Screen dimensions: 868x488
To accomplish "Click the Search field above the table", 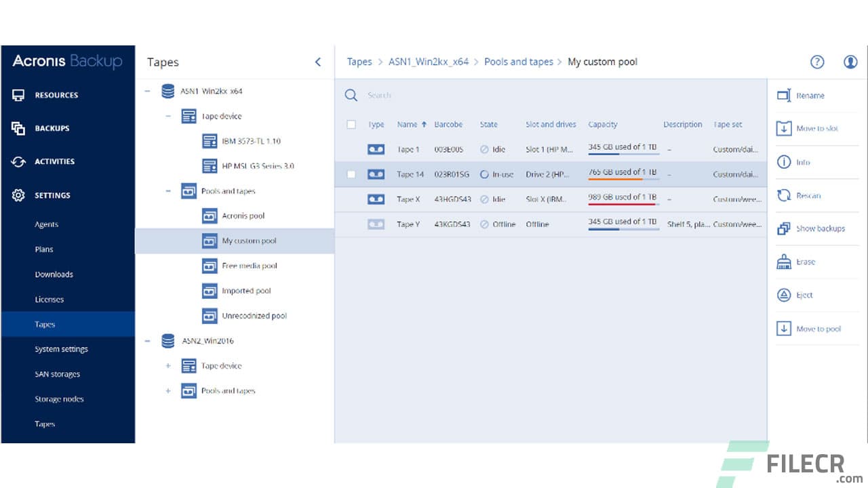I will click(x=407, y=95).
